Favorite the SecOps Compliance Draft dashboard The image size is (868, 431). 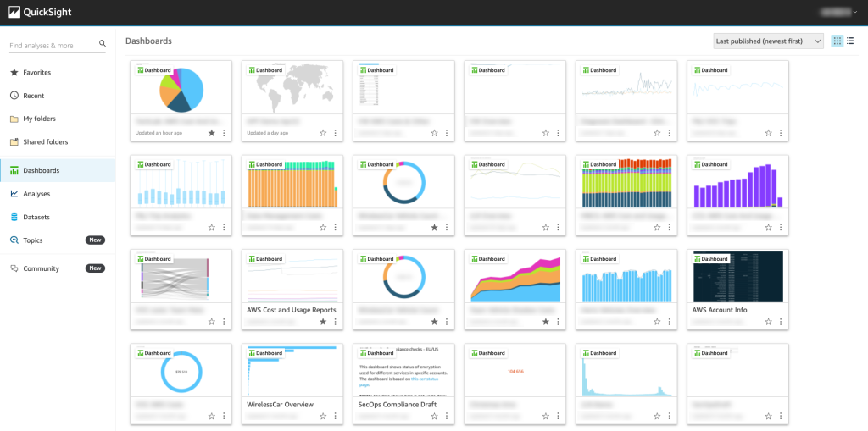click(x=435, y=416)
